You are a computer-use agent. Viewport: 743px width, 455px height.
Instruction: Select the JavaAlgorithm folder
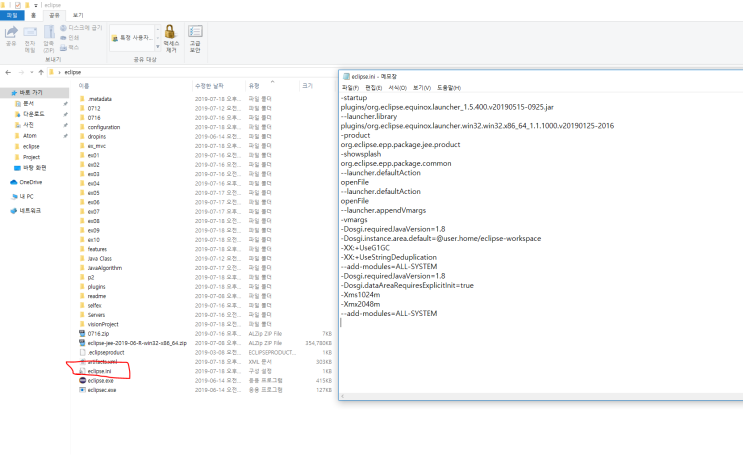click(x=104, y=268)
